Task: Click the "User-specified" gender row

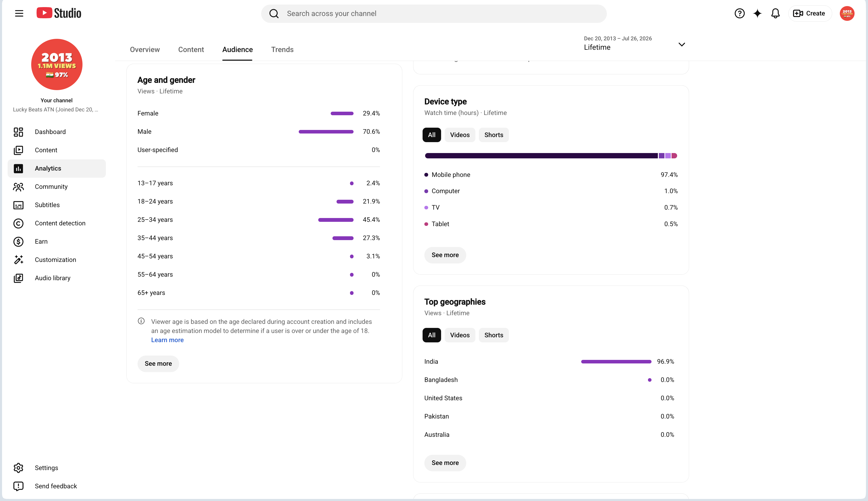Action: pyautogui.click(x=258, y=150)
